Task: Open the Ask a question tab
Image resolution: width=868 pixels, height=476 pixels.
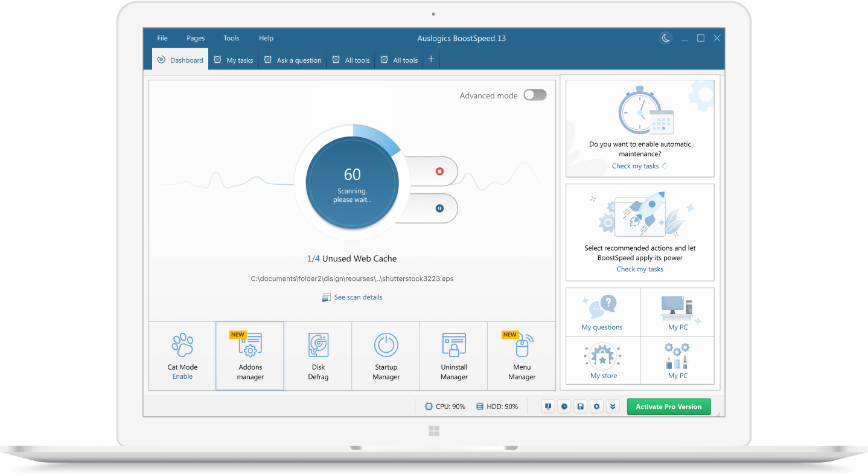Action: 293,60
